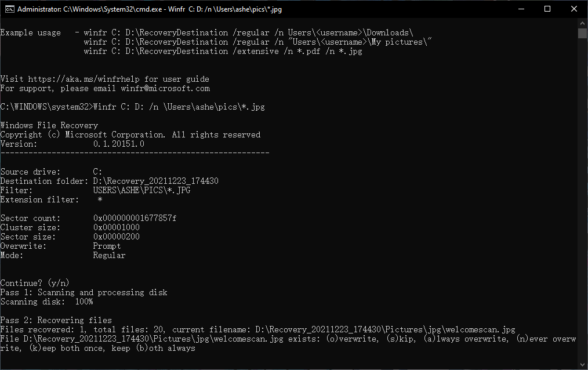Minimize the Command Prompt window

pyautogui.click(x=521, y=9)
